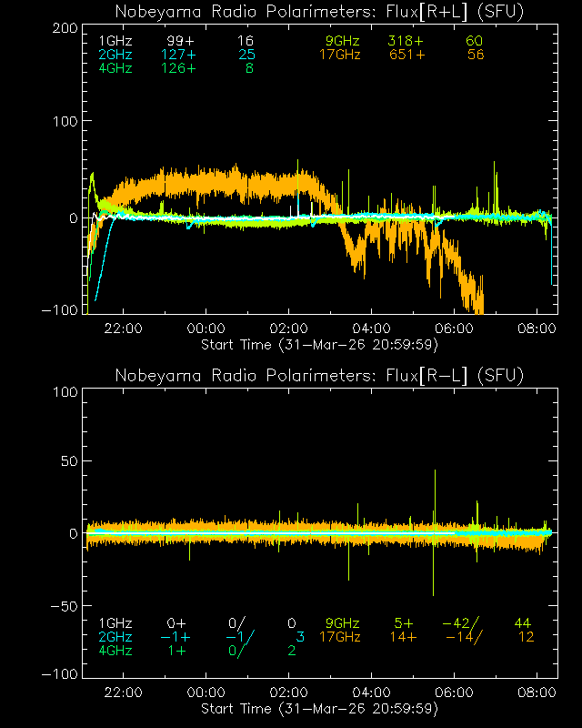
Task: Click the 1GHz legend label in bottom plot
Action: tap(115, 623)
